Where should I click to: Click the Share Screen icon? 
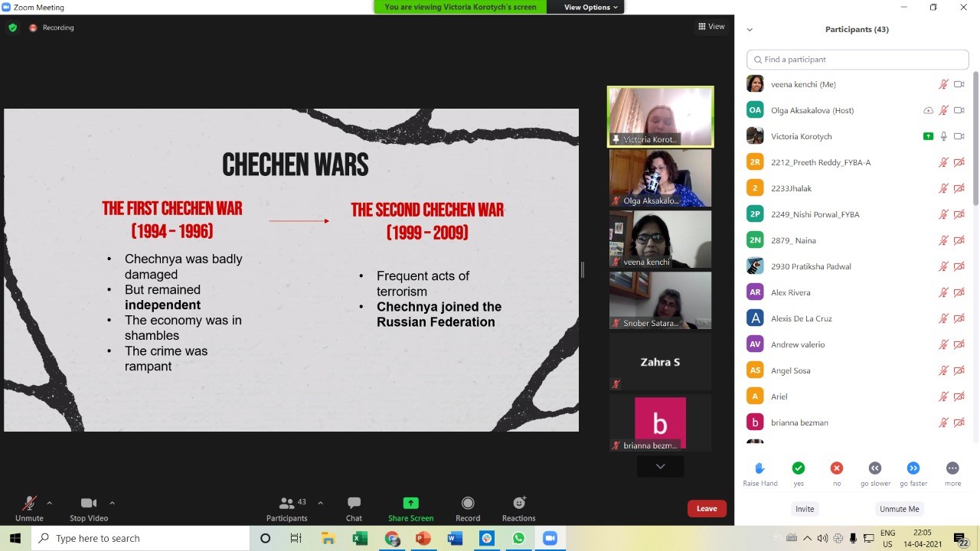(410, 504)
